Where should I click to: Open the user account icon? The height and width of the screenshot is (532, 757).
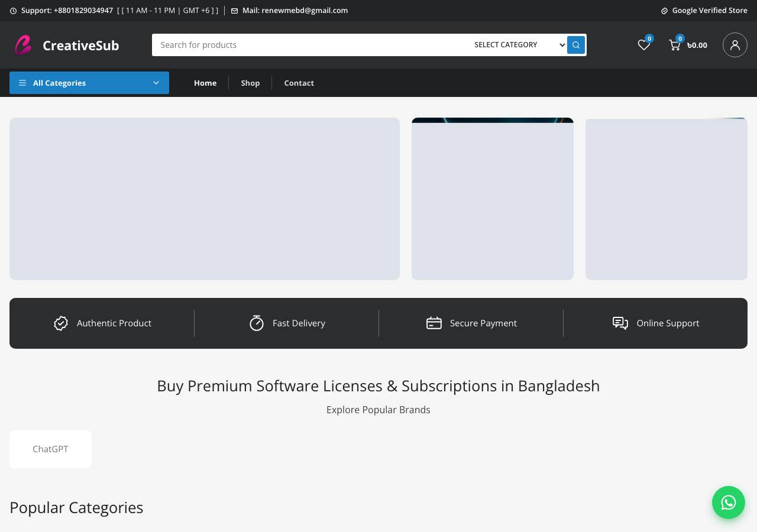[x=735, y=45]
